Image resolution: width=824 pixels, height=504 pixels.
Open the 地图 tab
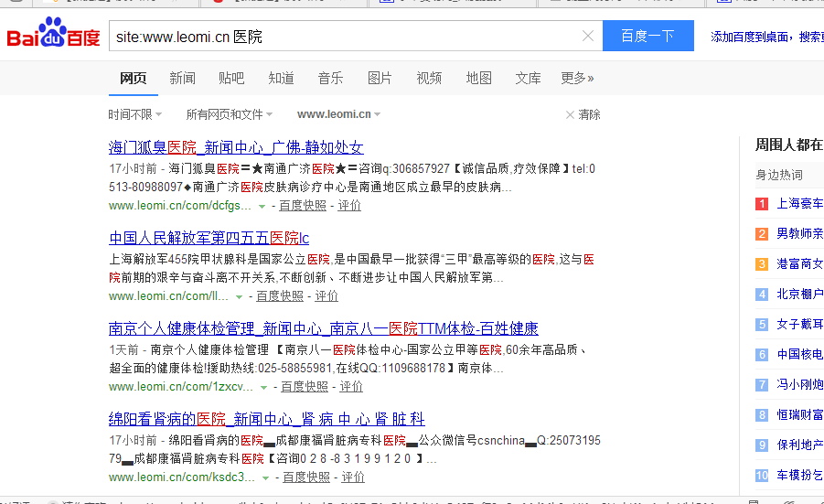coord(478,79)
